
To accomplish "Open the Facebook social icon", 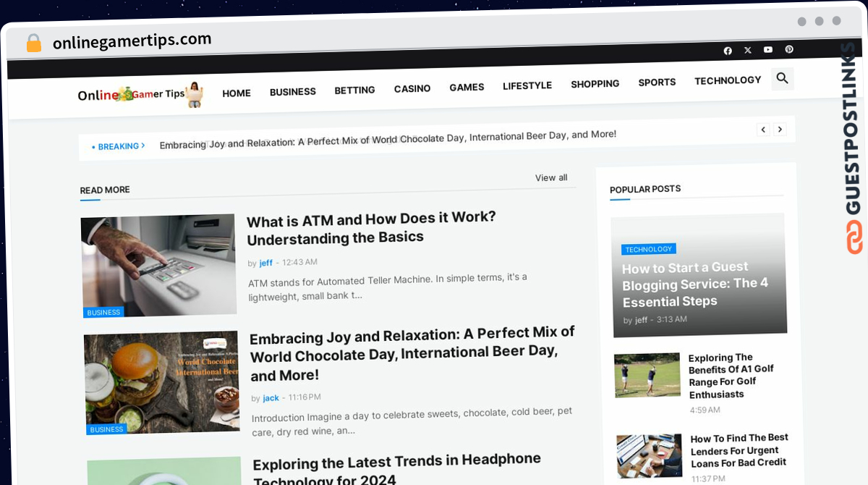I will (x=728, y=51).
